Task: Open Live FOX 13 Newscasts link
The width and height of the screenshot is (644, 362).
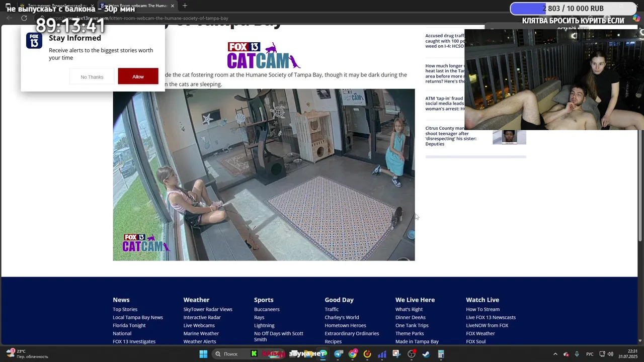Action: pyautogui.click(x=491, y=317)
